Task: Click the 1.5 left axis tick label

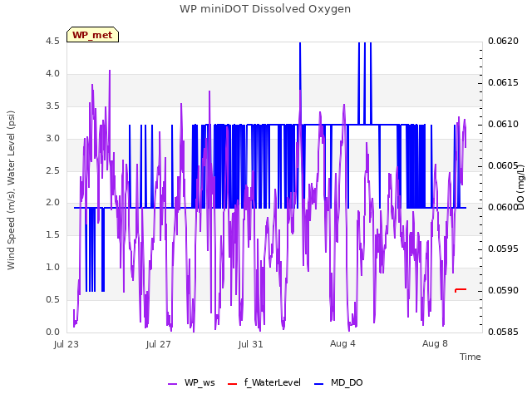Action: click(52, 234)
